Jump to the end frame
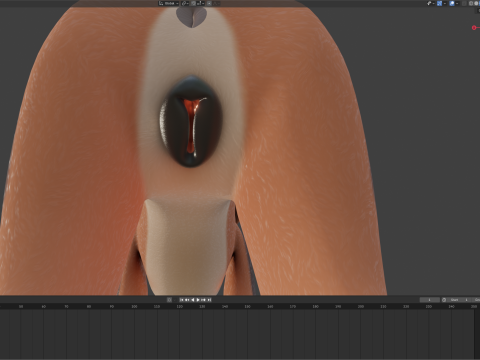This screenshot has width=480, height=360. (x=209, y=300)
